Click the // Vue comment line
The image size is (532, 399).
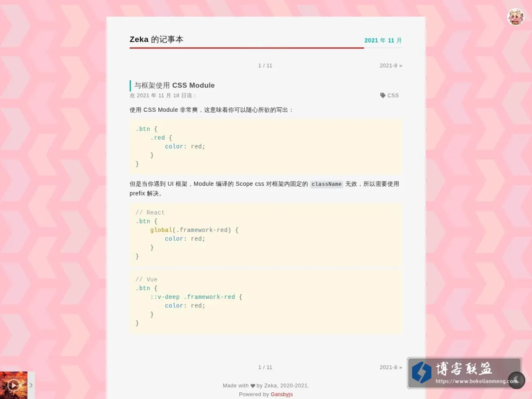click(x=146, y=280)
